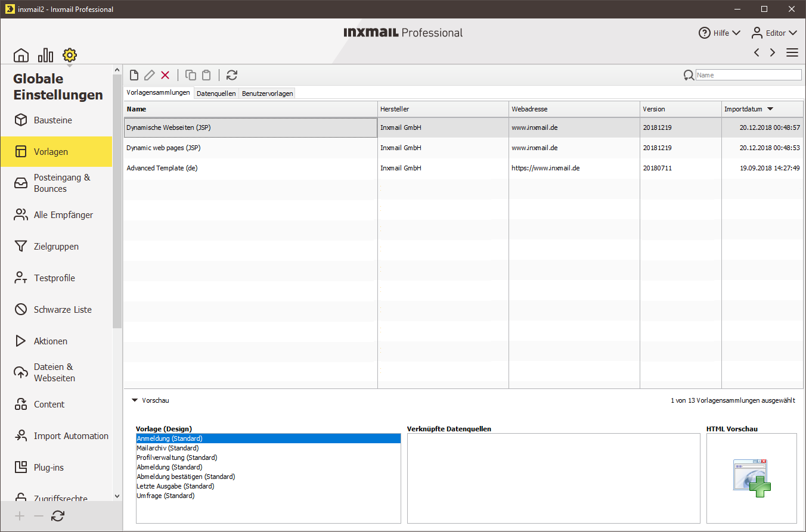
Task: Open Testprofile section
Action: coord(56,278)
